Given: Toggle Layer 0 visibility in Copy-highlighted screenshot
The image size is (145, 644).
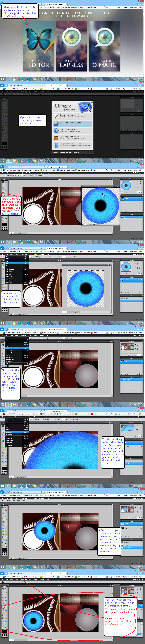Looking at the screenshot, I should pyautogui.click(x=141, y=280).
